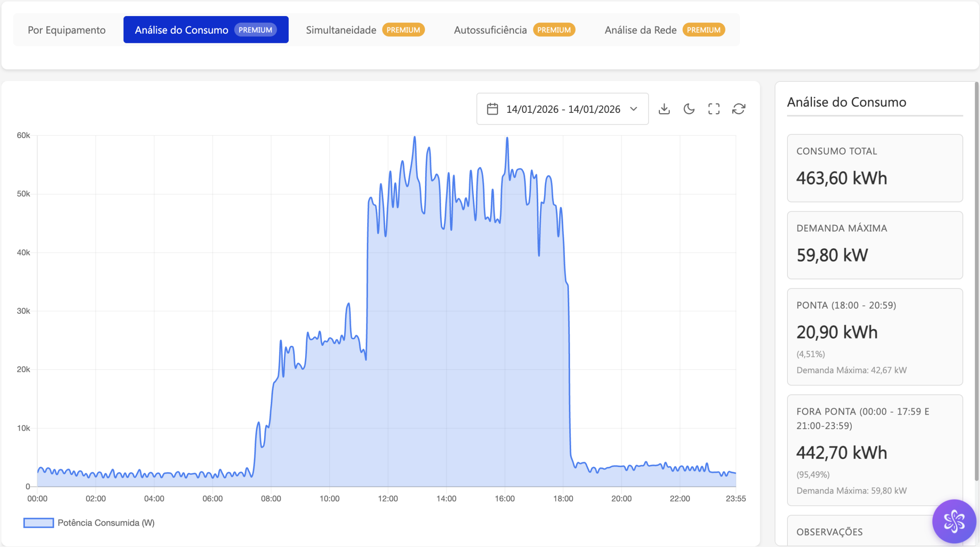Click the side panel scrollbar

[977, 281]
